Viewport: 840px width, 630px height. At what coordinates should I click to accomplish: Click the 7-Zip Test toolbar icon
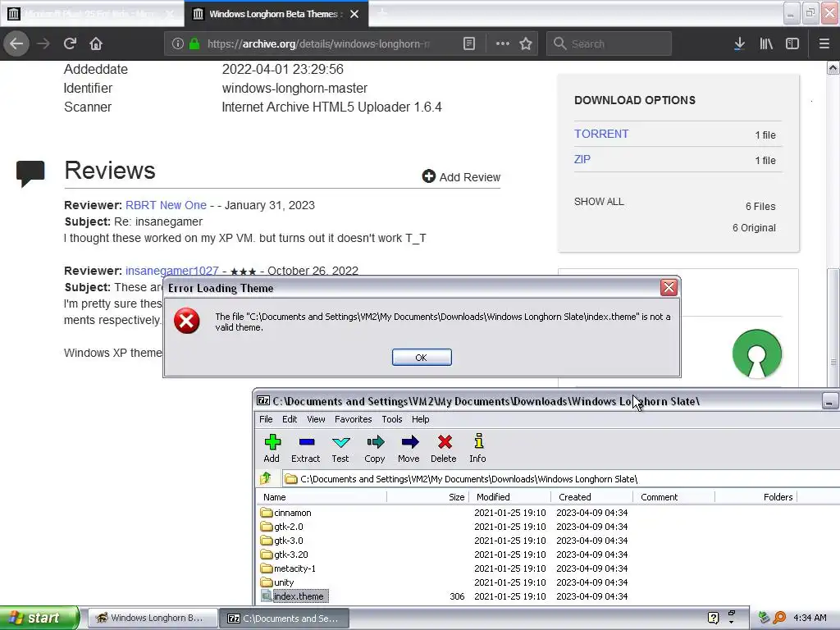coord(340,449)
